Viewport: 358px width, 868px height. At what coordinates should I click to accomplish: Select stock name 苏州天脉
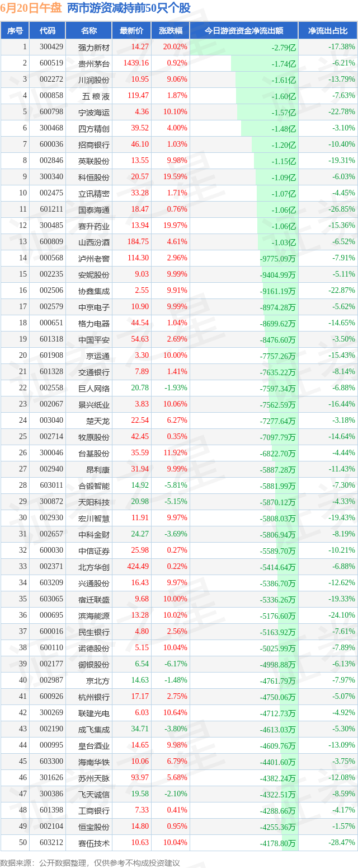94,778
